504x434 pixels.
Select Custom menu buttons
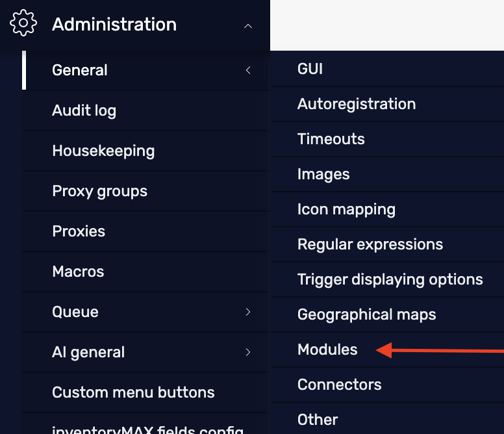pyautogui.click(x=133, y=392)
